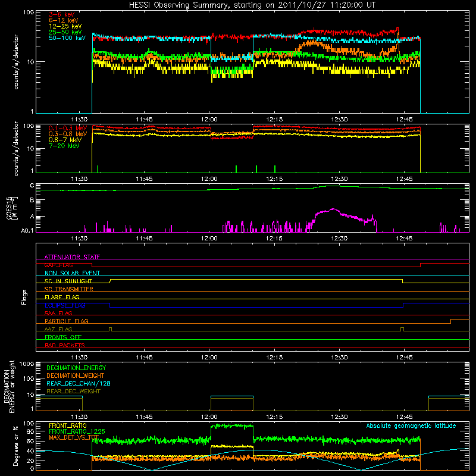
Task: Click 12:00 time label under GOES15 plot
Action: tap(209, 239)
